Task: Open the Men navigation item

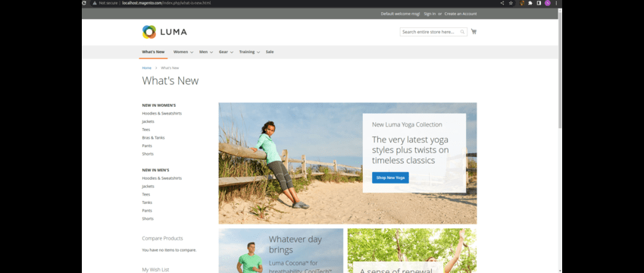Action: coord(203,52)
